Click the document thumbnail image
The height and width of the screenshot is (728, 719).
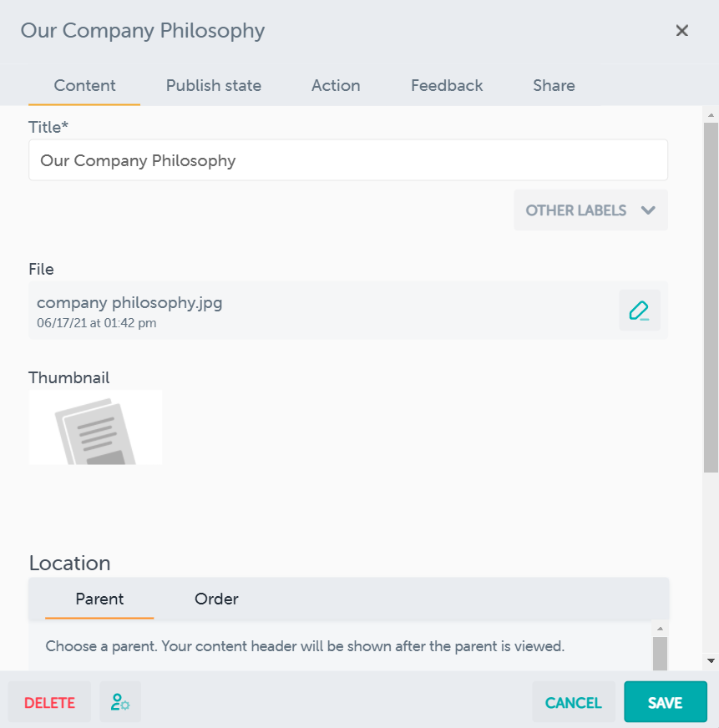point(95,427)
